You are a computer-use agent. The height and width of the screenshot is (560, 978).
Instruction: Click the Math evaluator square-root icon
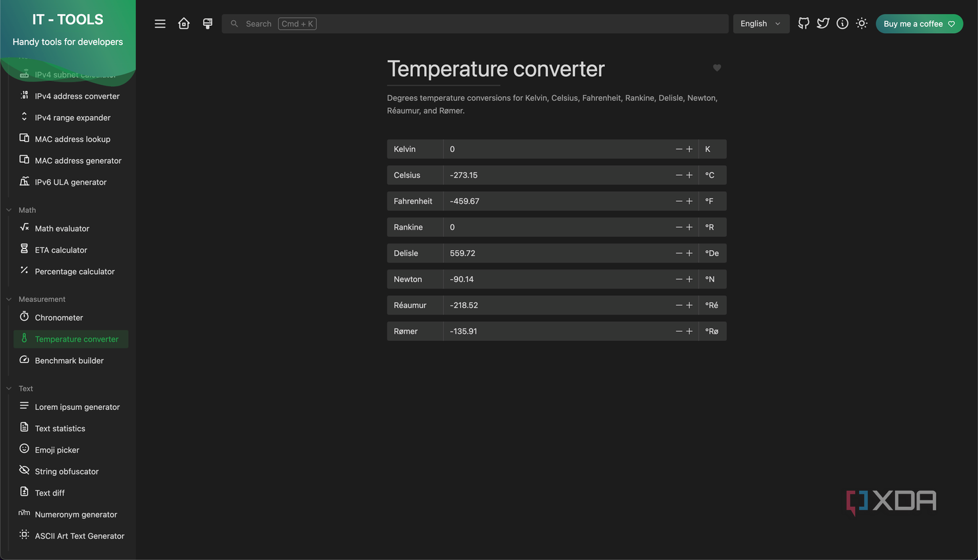click(25, 228)
